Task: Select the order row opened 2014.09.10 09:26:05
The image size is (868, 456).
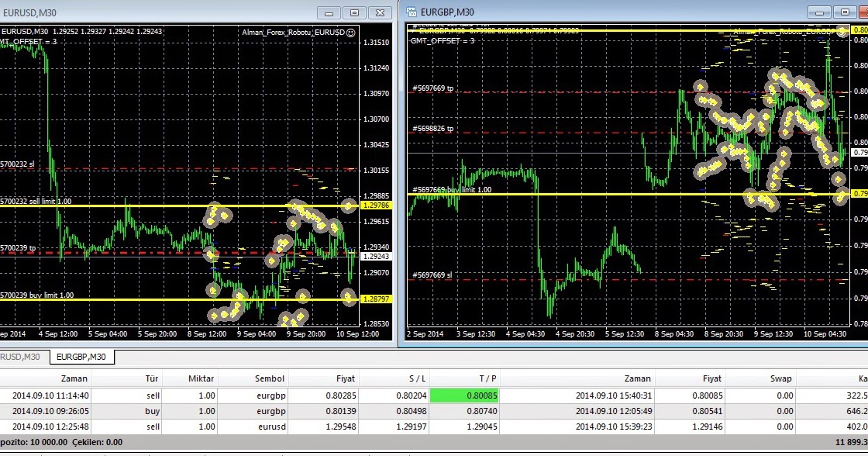Action: click(x=434, y=411)
